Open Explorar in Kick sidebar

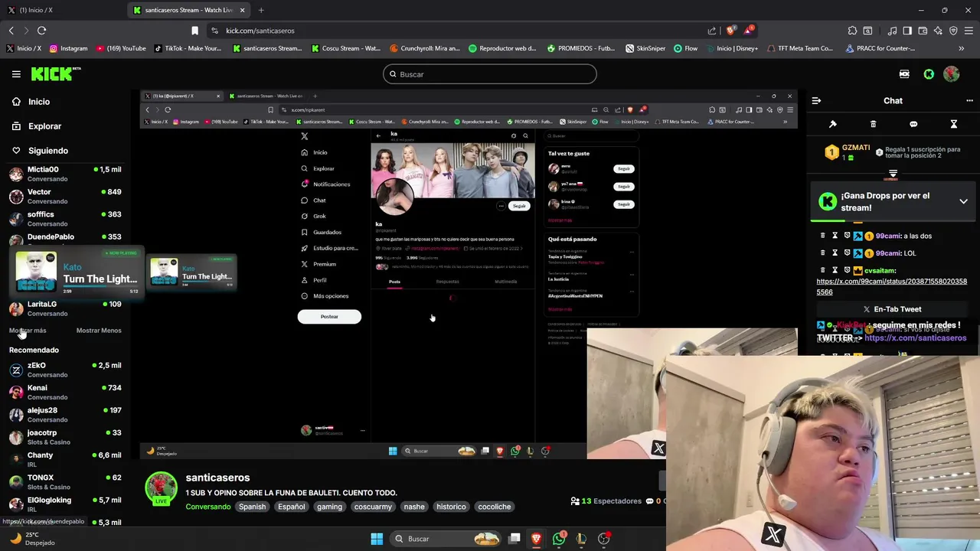tap(36, 126)
